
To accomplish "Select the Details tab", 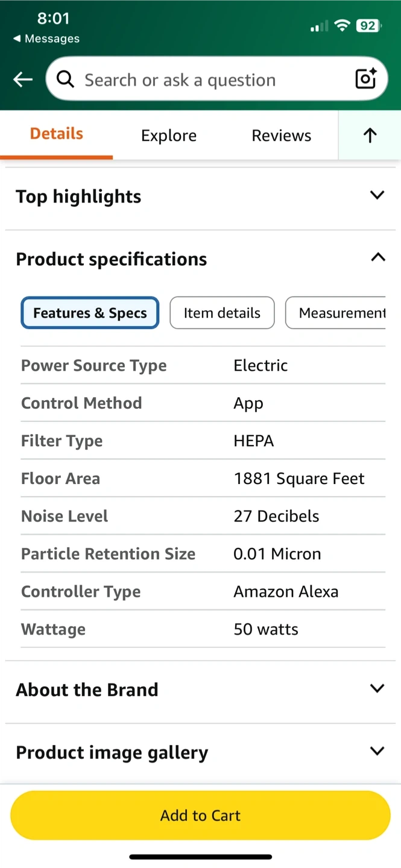I will pyautogui.click(x=57, y=134).
